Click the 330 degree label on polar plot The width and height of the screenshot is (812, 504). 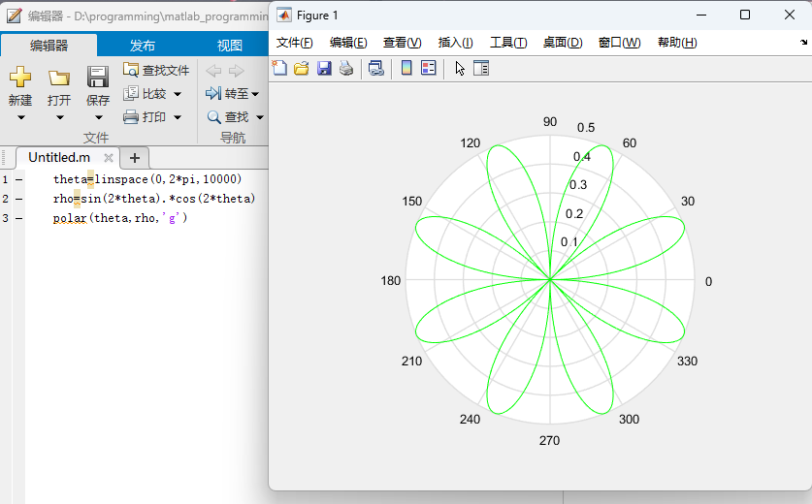pyautogui.click(x=687, y=361)
